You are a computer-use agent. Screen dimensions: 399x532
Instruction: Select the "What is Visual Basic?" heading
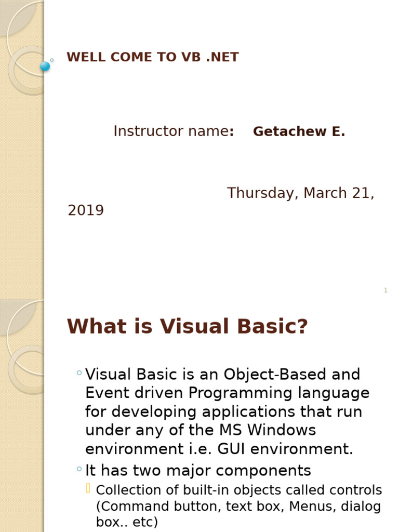click(x=188, y=327)
